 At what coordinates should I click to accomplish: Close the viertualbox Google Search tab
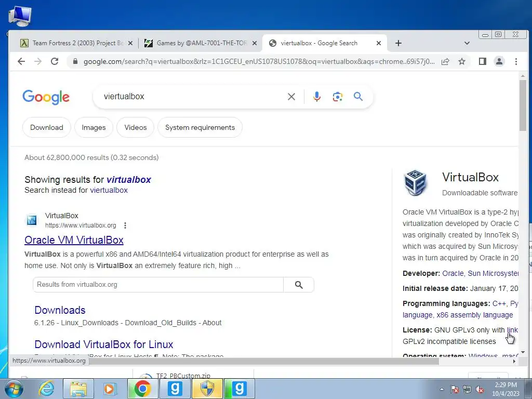click(x=379, y=43)
